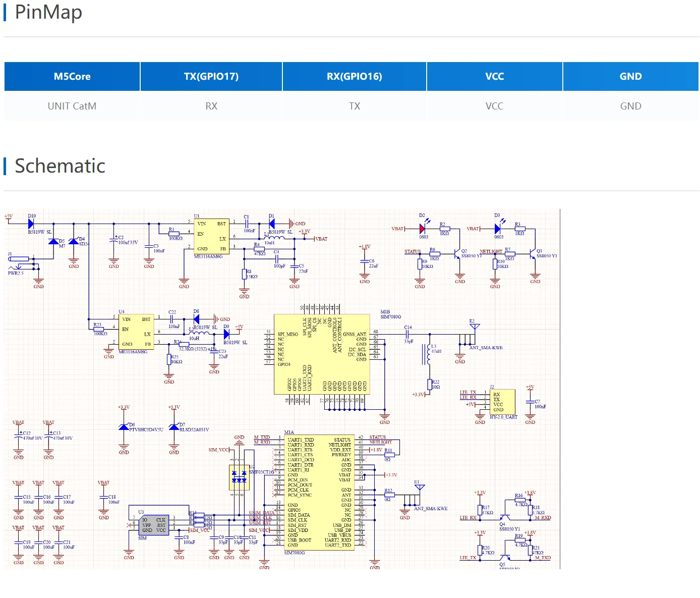Open the circuit schematic image
Viewport: 700px width, 598px height.
[x=282, y=389]
